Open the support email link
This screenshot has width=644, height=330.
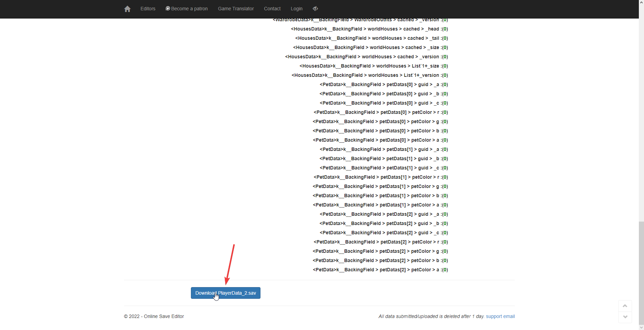[x=500, y=316]
